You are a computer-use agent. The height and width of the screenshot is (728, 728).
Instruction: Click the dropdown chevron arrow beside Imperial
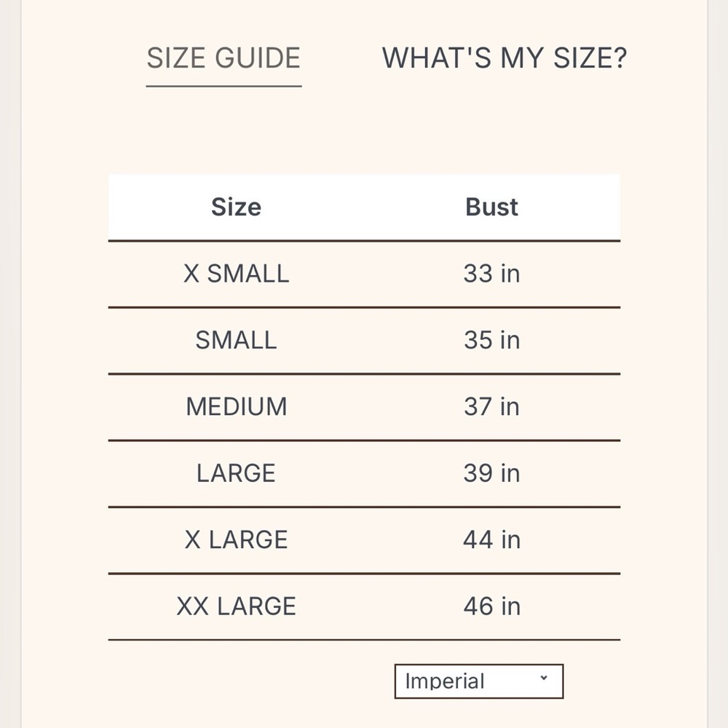pos(544,678)
